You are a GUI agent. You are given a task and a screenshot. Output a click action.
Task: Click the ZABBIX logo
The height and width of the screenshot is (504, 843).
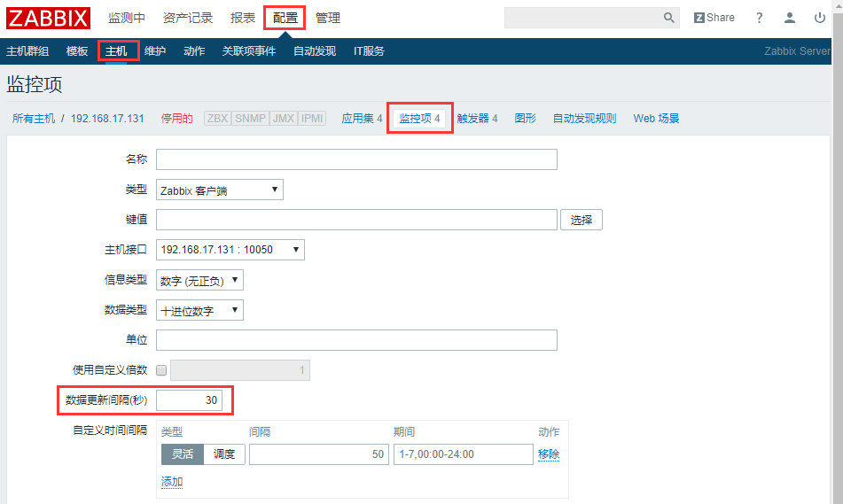click(x=49, y=18)
